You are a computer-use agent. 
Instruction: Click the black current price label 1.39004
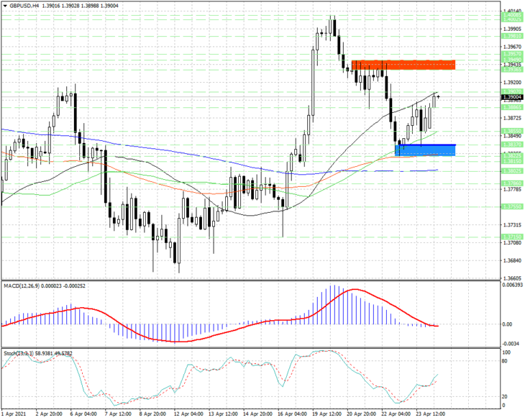[512, 97]
